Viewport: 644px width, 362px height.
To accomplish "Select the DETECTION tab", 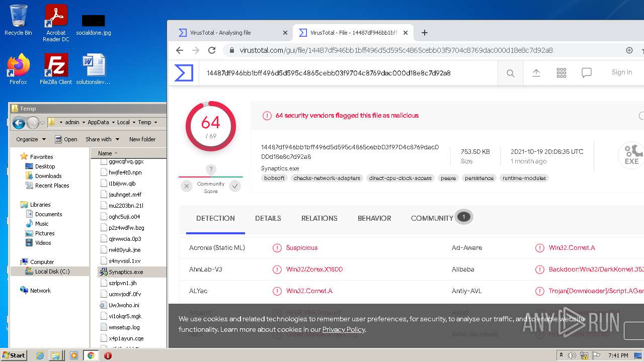I will (x=215, y=218).
